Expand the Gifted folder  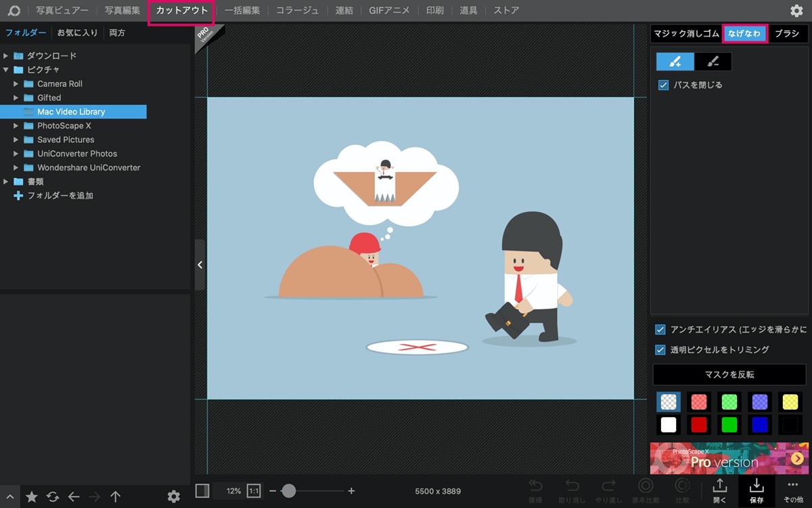click(16, 98)
